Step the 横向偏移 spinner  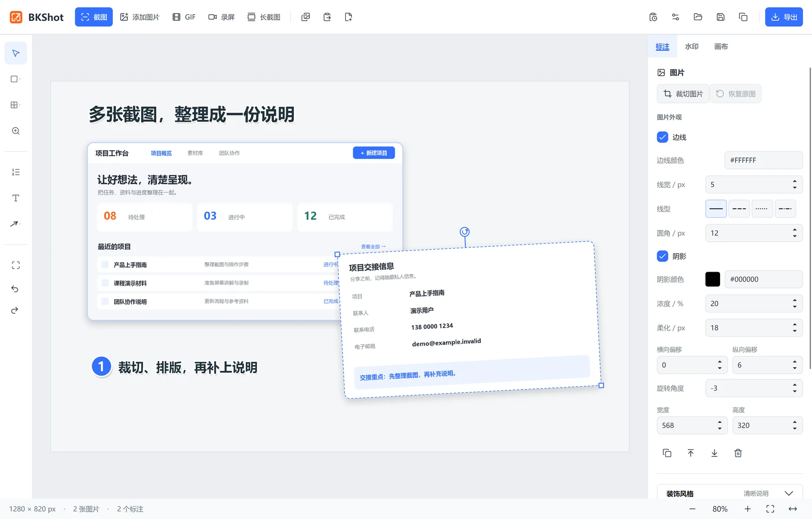720,365
